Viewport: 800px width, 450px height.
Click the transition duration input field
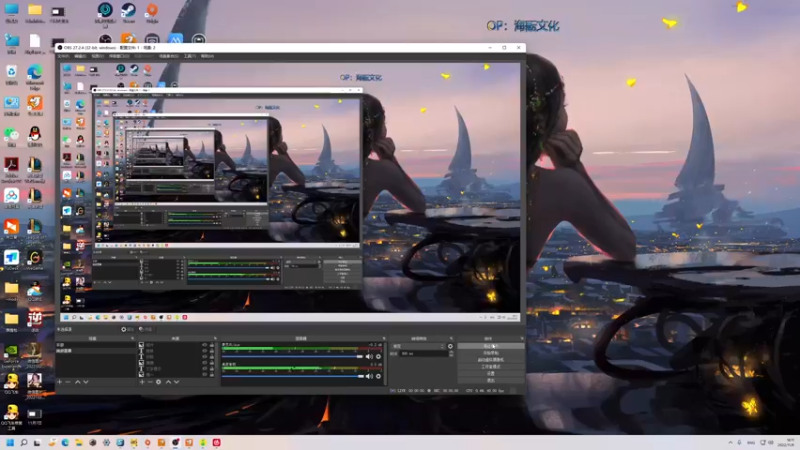pyautogui.click(x=424, y=354)
